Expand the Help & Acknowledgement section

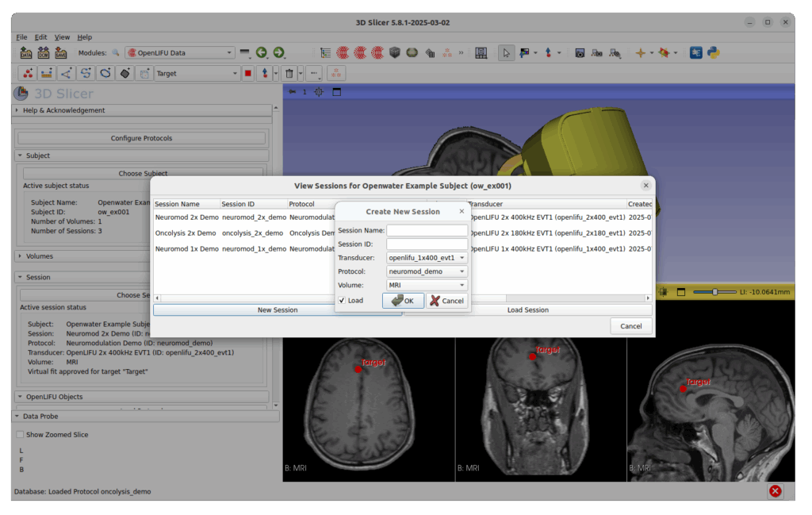tap(143, 110)
